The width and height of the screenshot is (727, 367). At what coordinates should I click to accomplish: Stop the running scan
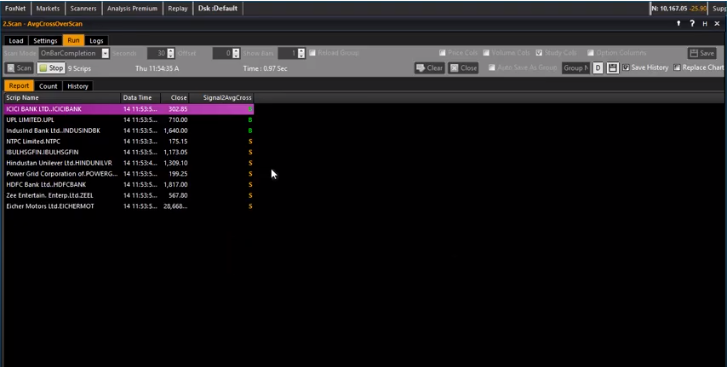coord(51,68)
